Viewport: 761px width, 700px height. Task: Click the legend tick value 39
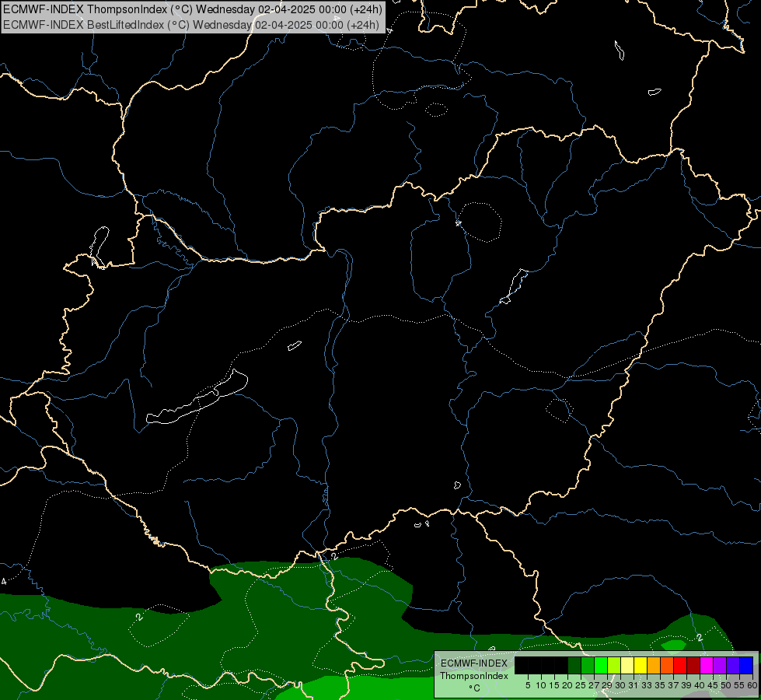[686, 685]
